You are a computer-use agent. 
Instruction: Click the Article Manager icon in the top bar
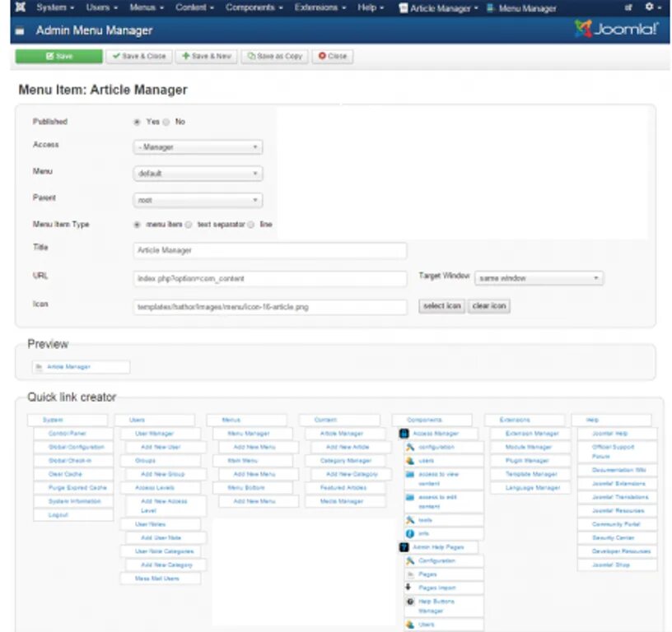pyautogui.click(x=403, y=8)
